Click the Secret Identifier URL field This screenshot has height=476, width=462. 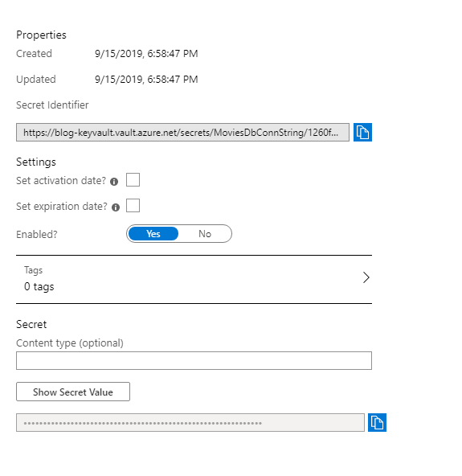pyautogui.click(x=182, y=133)
